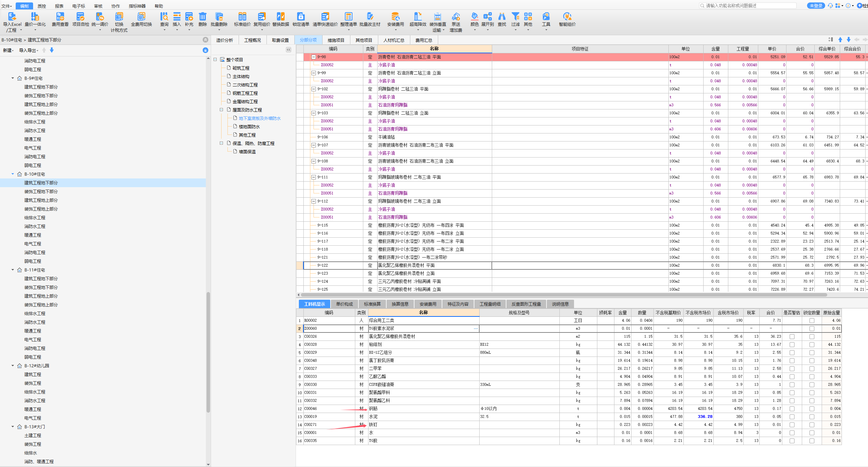Collapse the B-10#住宅 tree node
The image size is (868, 467).
13,174
